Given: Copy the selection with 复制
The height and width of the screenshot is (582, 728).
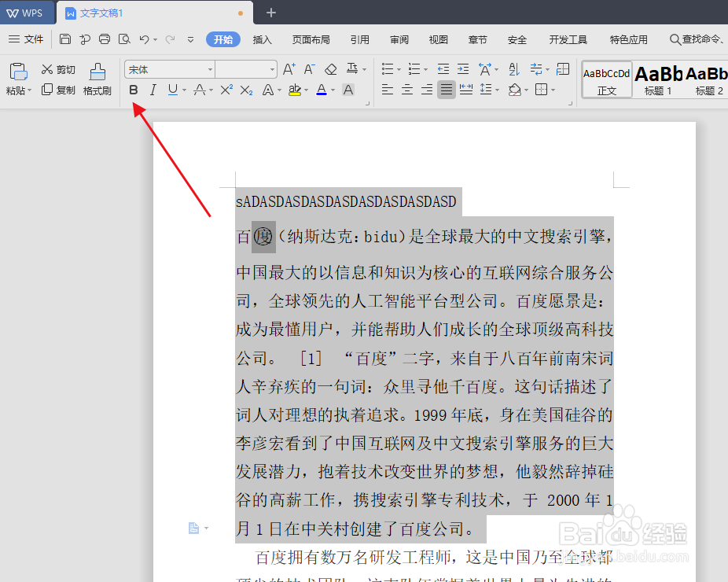Looking at the screenshot, I should click(x=58, y=90).
